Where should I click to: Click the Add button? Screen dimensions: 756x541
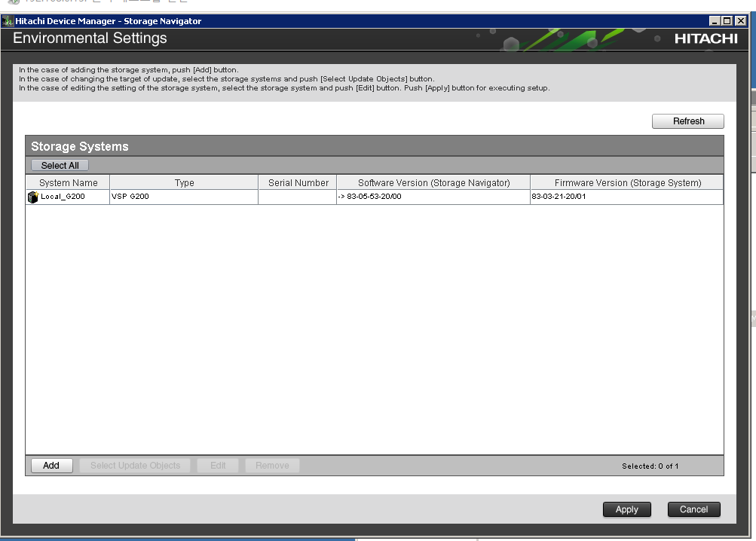pyautogui.click(x=51, y=466)
